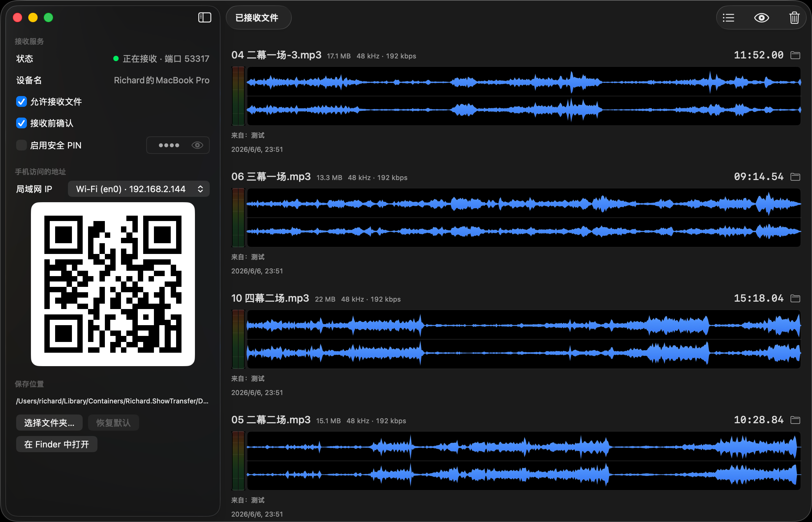Click level meter beside 04 二幕一场-3.mp3 waveform
The width and height of the screenshot is (812, 522).
tap(238, 96)
